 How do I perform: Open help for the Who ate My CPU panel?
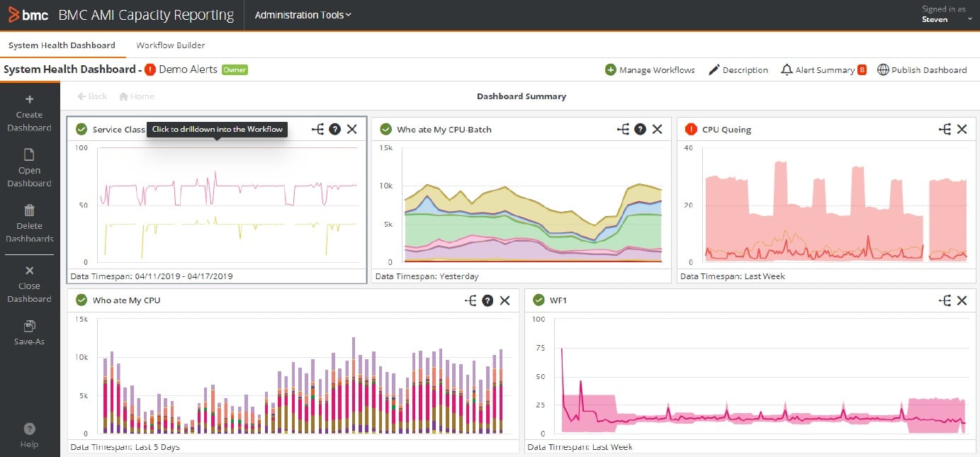point(488,300)
